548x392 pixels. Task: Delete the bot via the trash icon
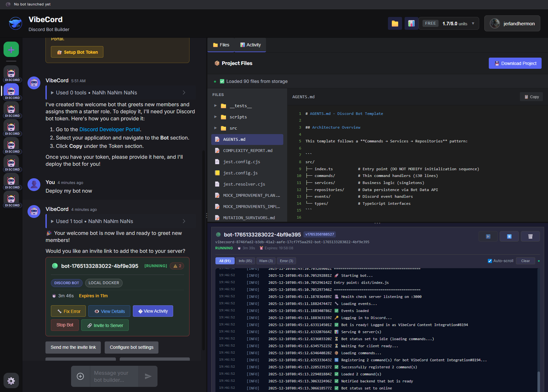pyautogui.click(x=530, y=236)
